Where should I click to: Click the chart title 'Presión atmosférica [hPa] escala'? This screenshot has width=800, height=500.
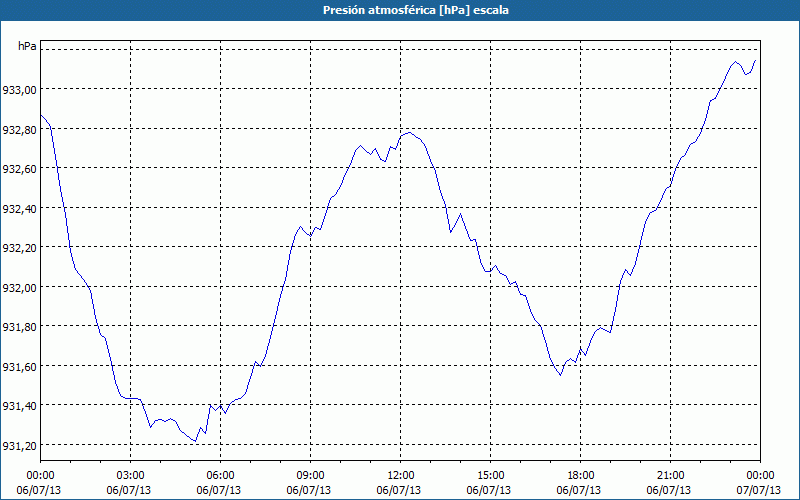click(x=416, y=10)
